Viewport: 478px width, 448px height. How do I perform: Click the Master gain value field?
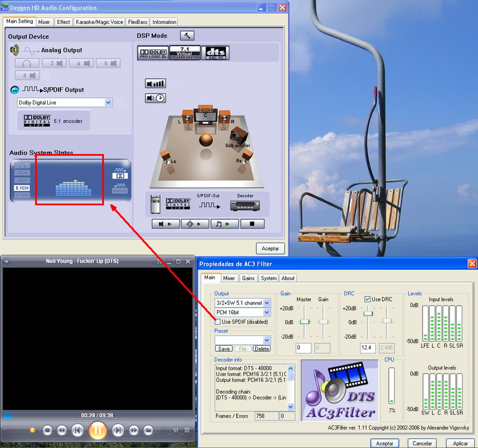304,348
